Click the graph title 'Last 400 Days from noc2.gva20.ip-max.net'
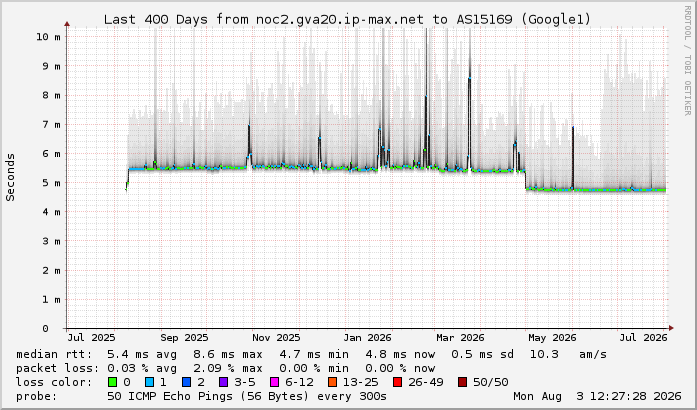Viewport: 697px width, 410px height. pos(265,20)
